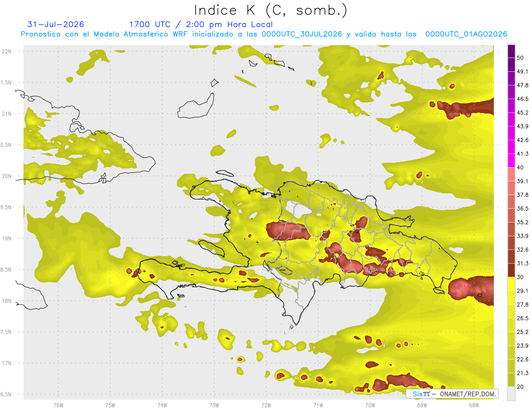Click the "71W" longitude label
Image resolution: width=532 pixels, height=411 pixels.
(x=318, y=405)
